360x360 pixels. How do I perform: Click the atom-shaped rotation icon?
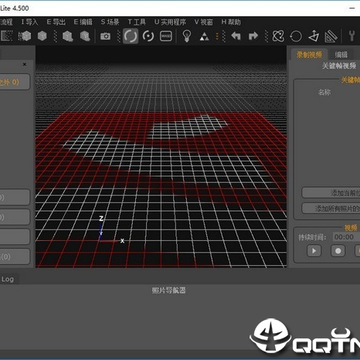(278, 36)
